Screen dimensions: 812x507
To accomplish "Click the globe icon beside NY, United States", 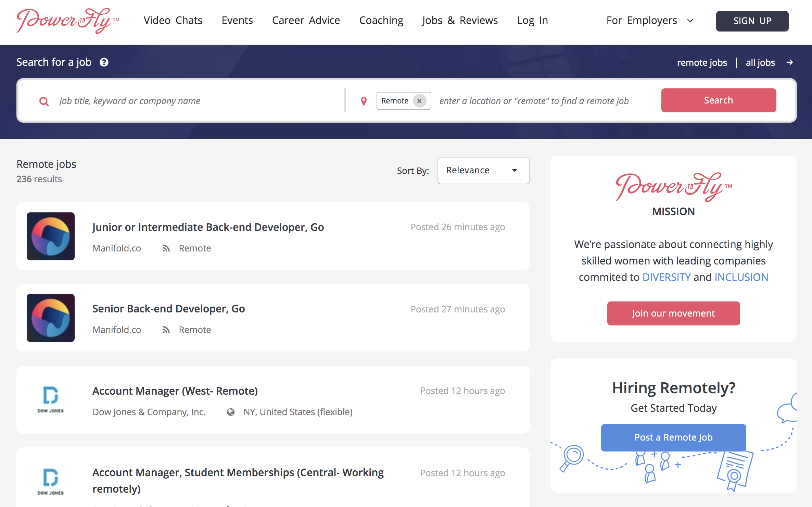I will [x=231, y=412].
